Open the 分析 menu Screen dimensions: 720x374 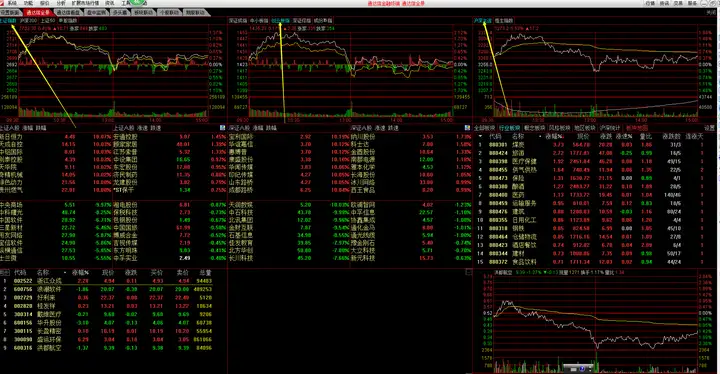click(x=61, y=3)
